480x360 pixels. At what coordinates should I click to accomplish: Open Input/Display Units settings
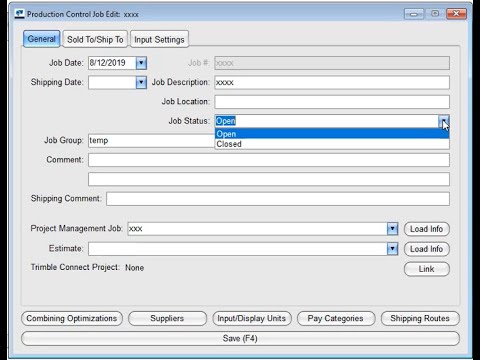coord(252,318)
